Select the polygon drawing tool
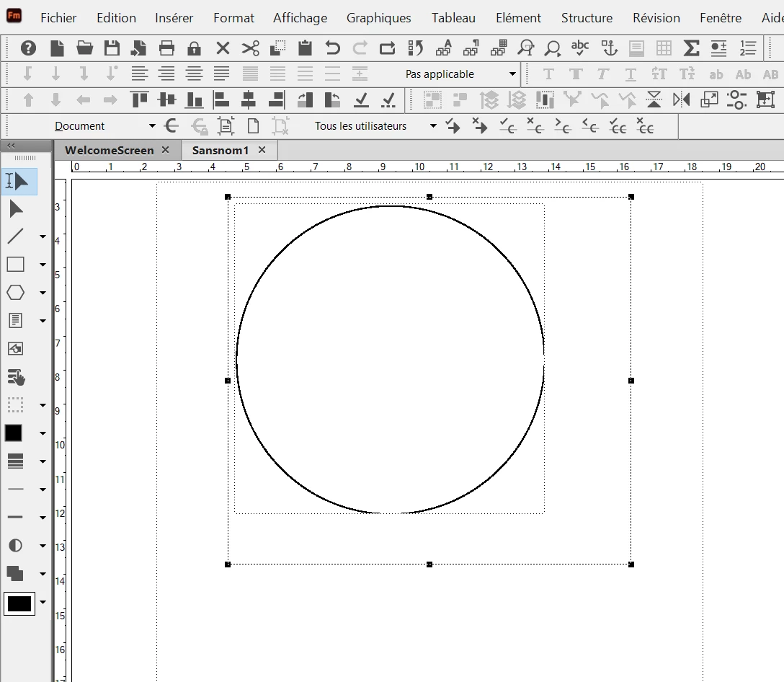This screenshot has width=784, height=682. (16, 292)
